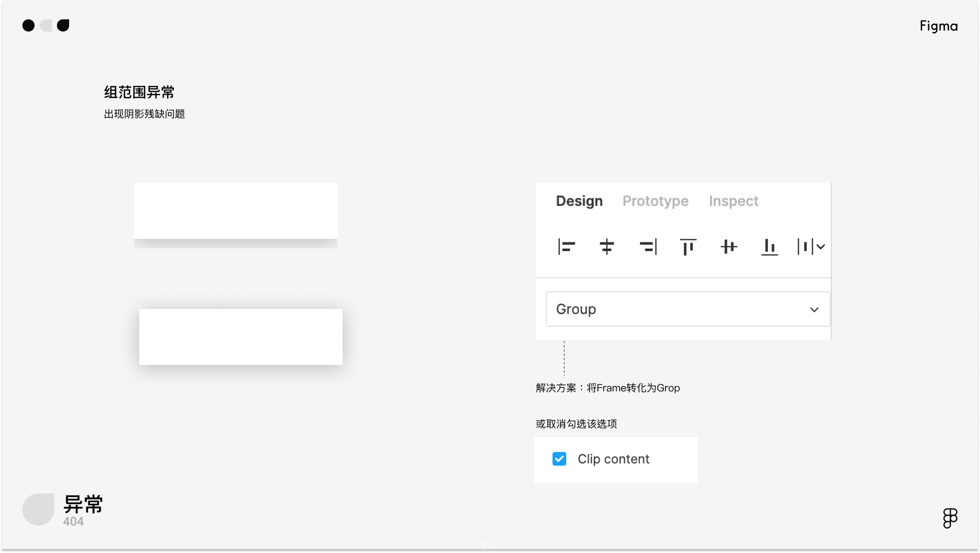Click the lower white card with full shadow
Viewport: 980px width, 553px height.
[240, 336]
